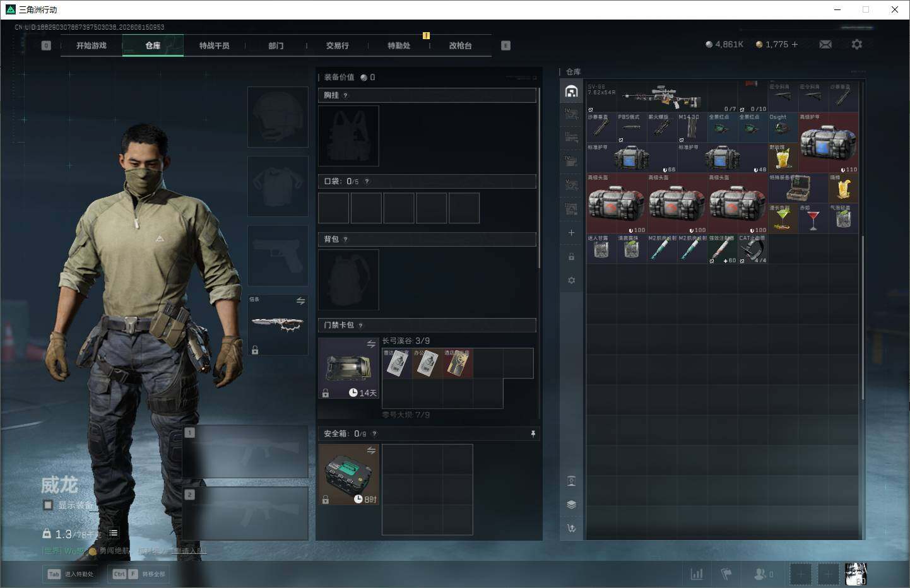Click the empty backpack slot
The width and height of the screenshot is (910, 588).
348,279
